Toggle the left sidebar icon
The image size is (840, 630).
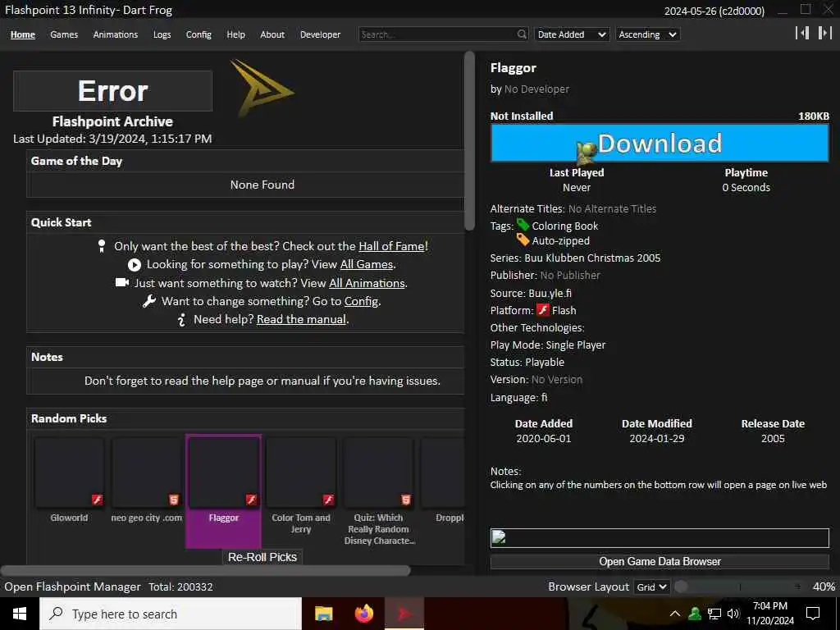point(802,33)
